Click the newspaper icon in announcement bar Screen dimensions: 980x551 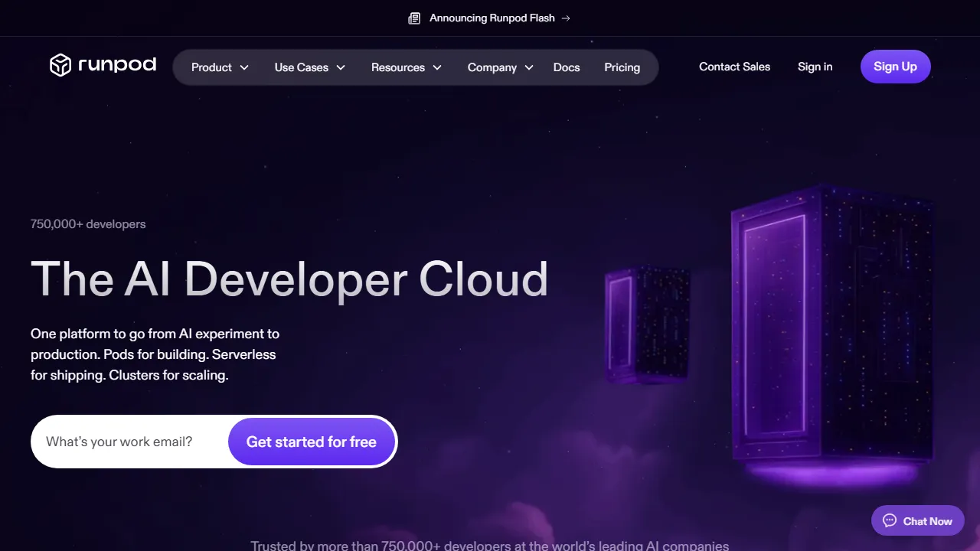[414, 18]
